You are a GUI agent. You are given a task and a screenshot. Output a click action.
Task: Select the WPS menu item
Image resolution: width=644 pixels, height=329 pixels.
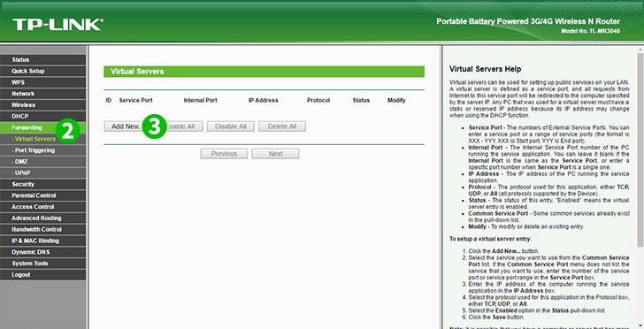43,82
